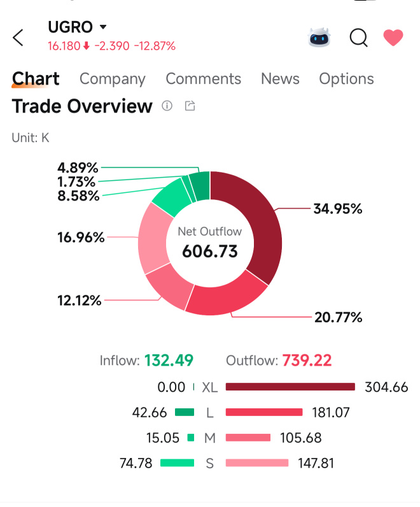This screenshot has height=507, width=420.
Task: Tap the back arrow icon
Action: click(18, 38)
